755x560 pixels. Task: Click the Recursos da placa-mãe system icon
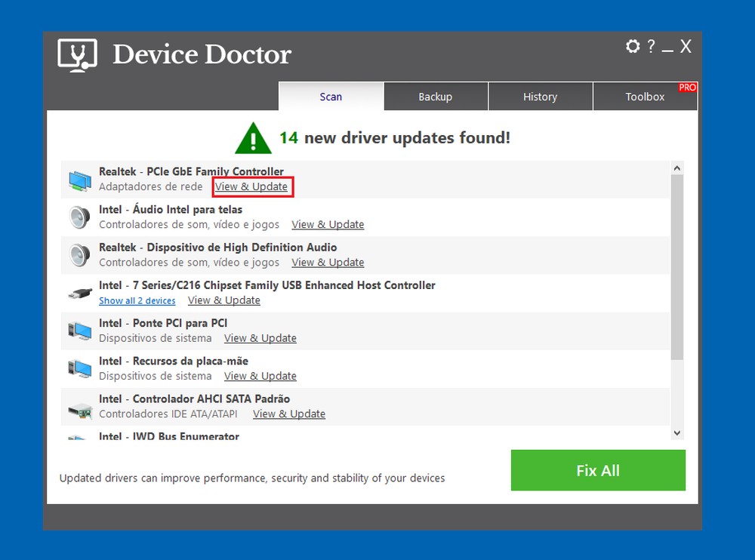(79, 368)
